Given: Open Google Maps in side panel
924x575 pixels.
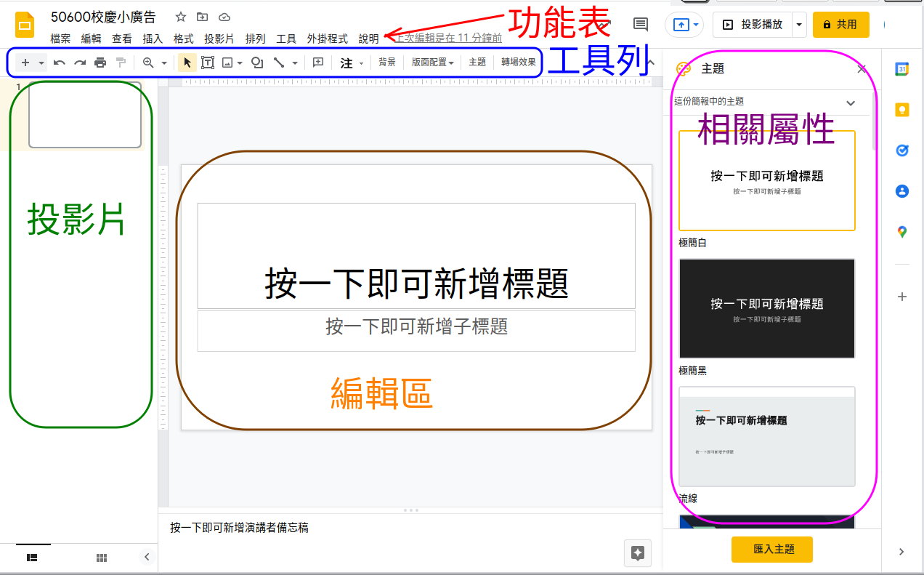Looking at the screenshot, I should [902, 232].
